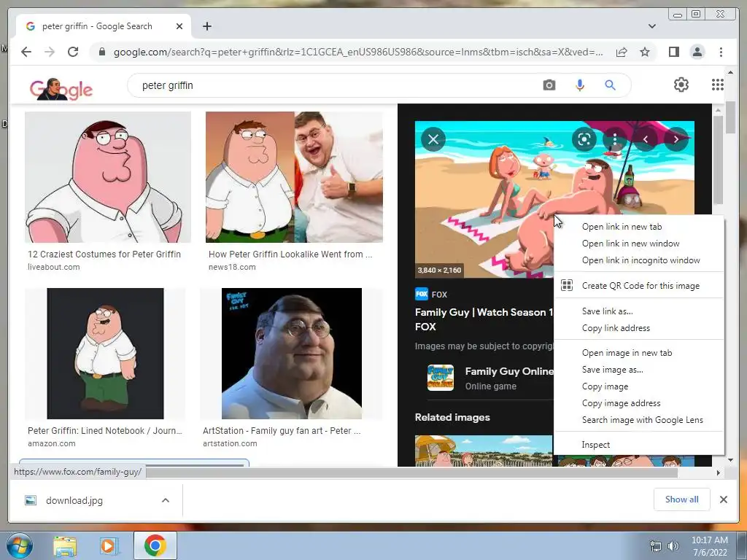Image resolution: width=747 pixels, height=560 pixels.
Task: Open Google Quick Settings gear
Action: point(681,85)
